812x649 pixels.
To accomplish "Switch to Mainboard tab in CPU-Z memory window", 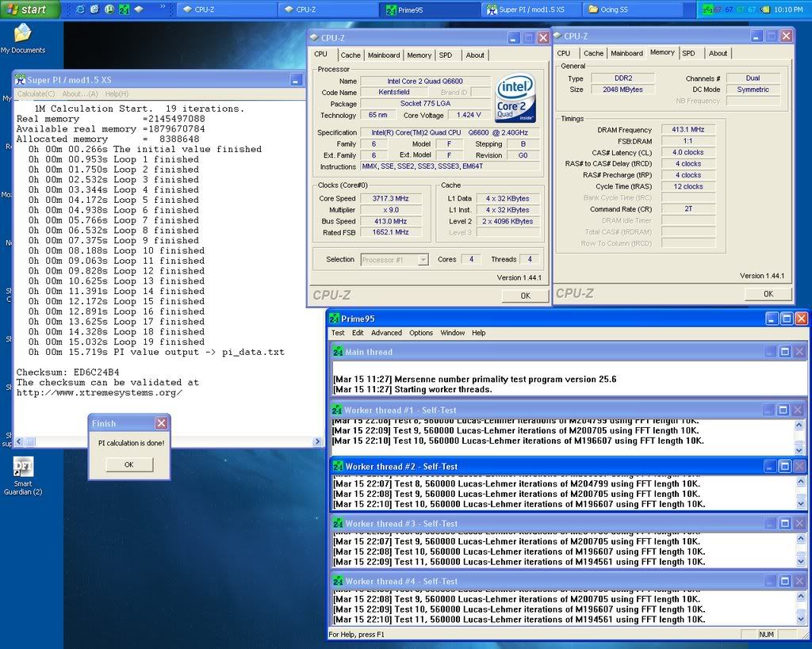I will tap(626, 53).
